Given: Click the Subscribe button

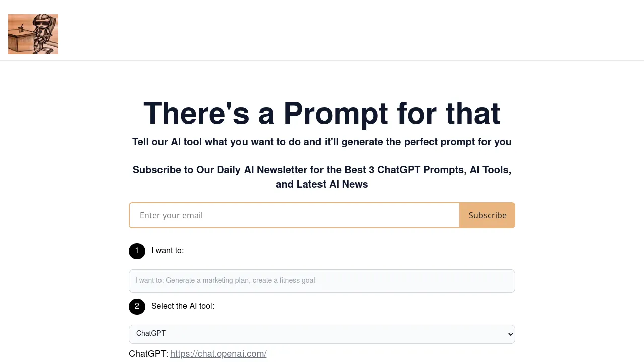Looking at the screenshot, I should tap(487, 215).
